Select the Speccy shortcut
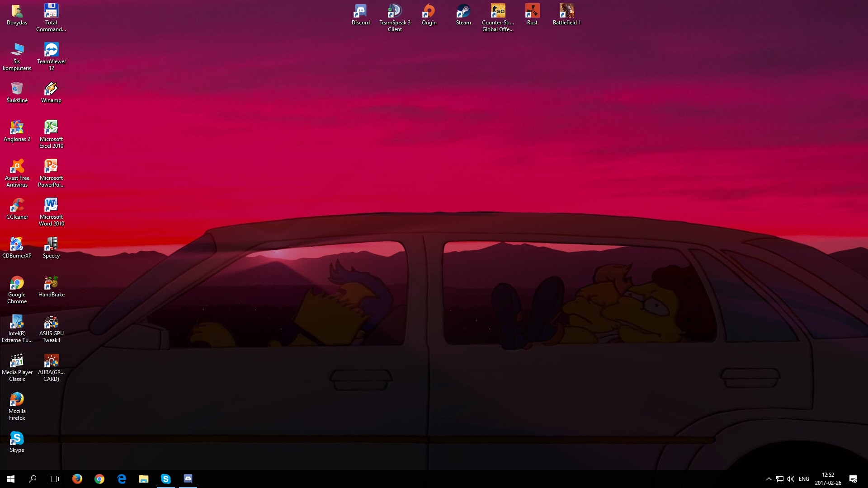 [x=51, y=248]
